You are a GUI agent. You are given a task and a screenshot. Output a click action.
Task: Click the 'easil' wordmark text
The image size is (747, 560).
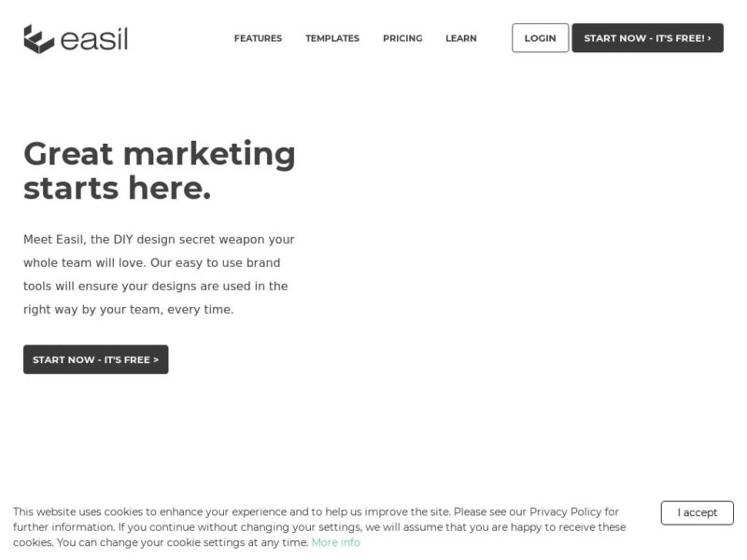pos(93,39)
